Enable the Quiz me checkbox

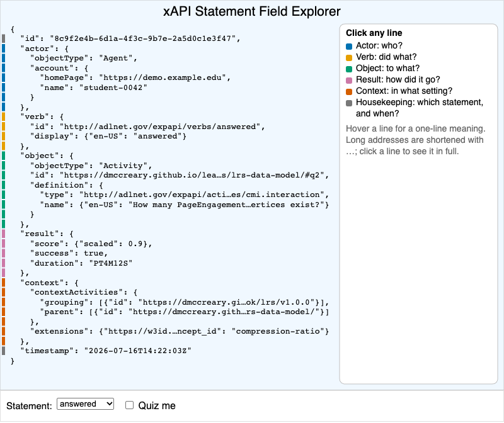click(x=129, y=405)
